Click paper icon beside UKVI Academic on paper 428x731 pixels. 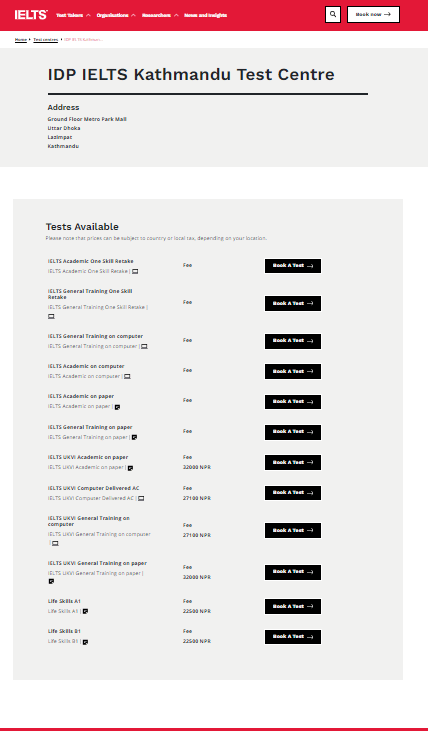click(131, 468)
